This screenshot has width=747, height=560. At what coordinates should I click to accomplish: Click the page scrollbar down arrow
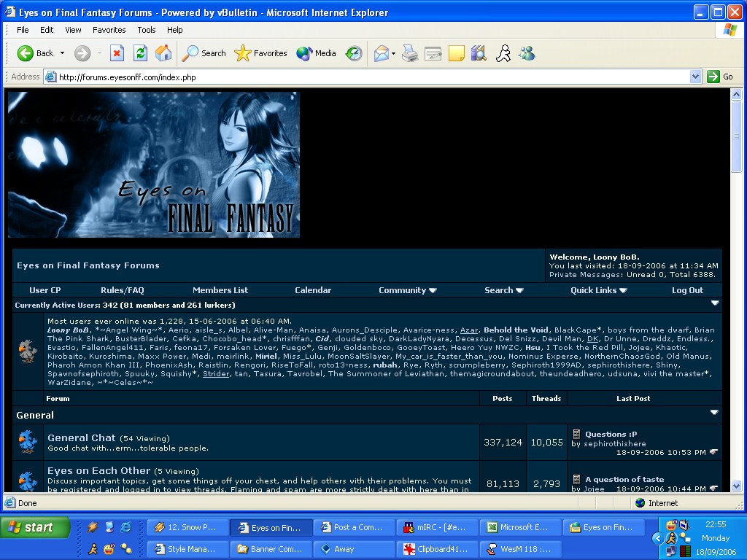[x=736, y=486]
